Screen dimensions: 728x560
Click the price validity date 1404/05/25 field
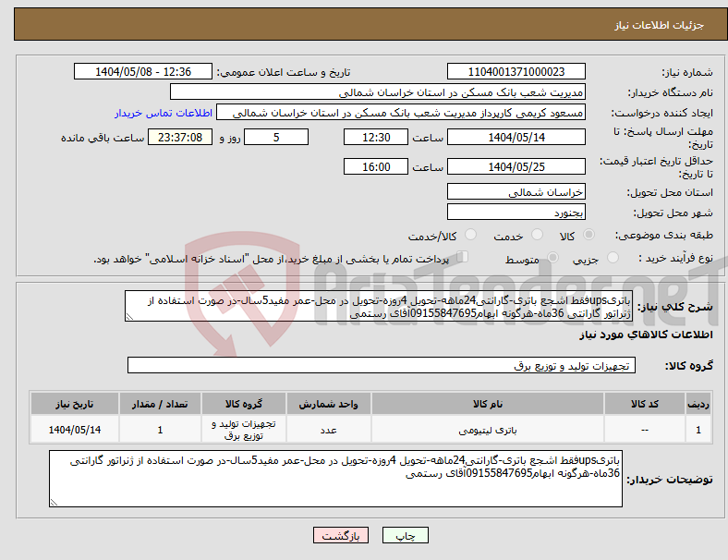point(516,166)
